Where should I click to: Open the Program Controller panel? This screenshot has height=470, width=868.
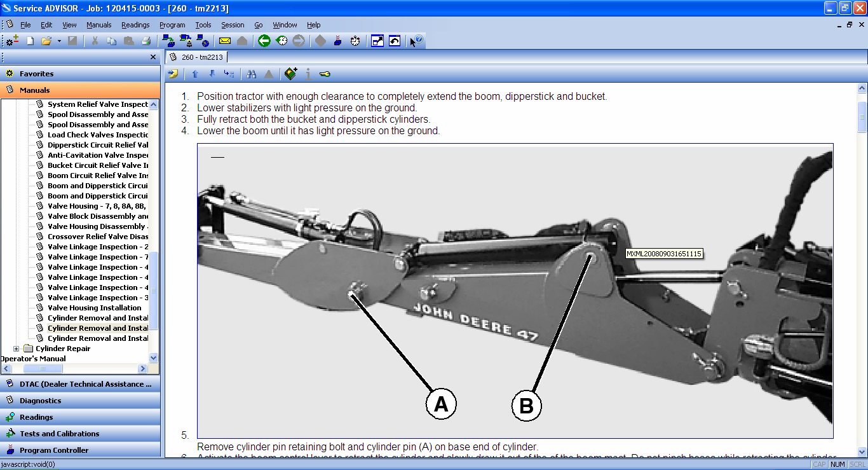pyautogui.click(x=80, y=450)
